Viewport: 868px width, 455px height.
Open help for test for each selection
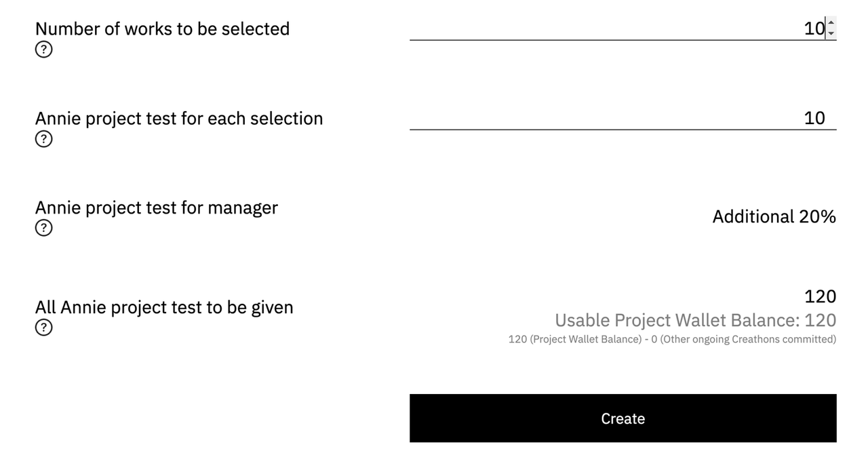[x=43, y=139]
